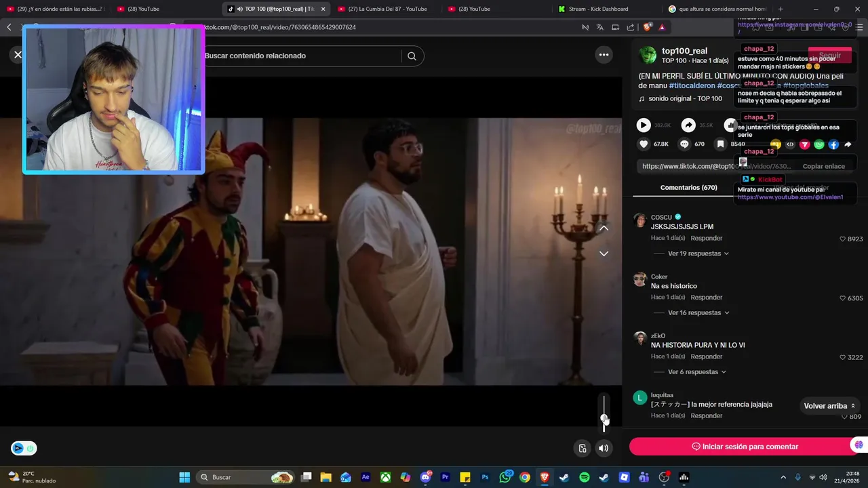Image resolution: width=868 pixels, height=488 pixels.
Task: Click the browser back arrow
Action: [x=9, y=27]
